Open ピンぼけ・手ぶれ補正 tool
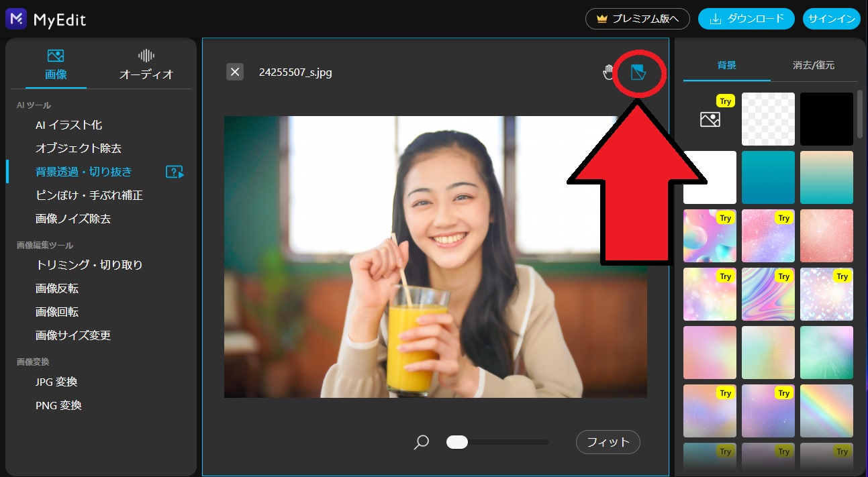868x477 pixels. (x=89, y=195)
